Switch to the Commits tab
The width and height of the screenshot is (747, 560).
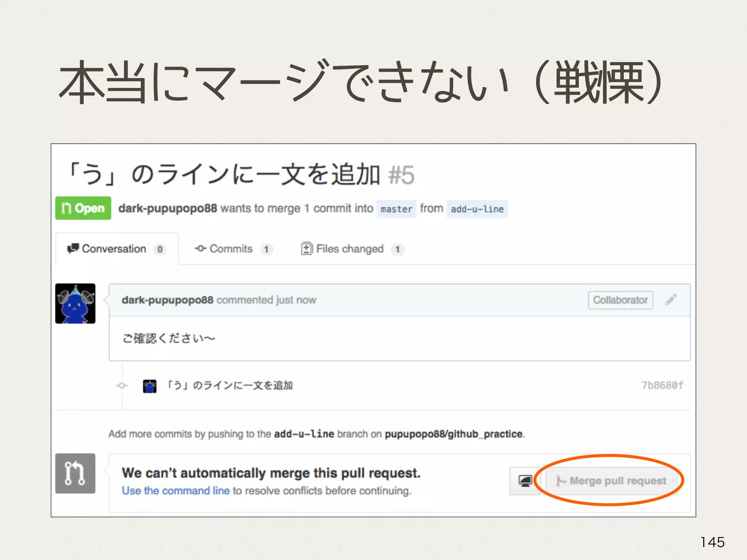(x=231, y=249)
